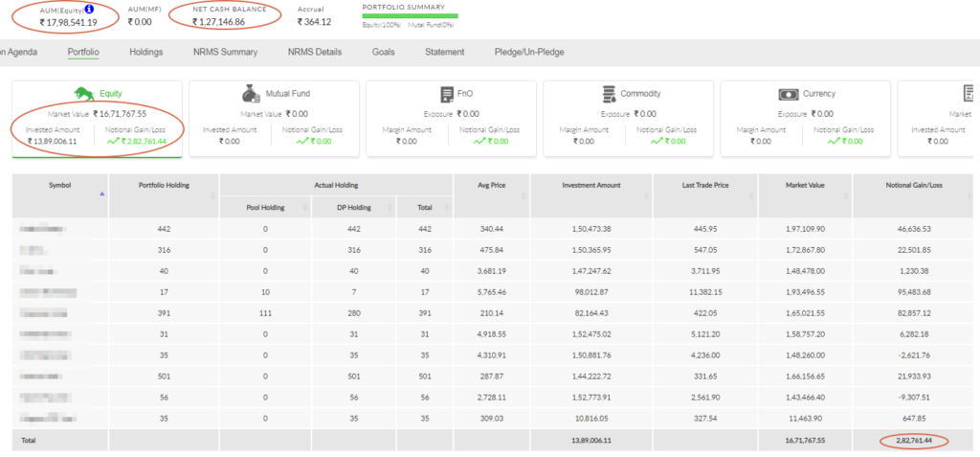Select the Currency card title
980x457 pixels.
click(819, 93)
